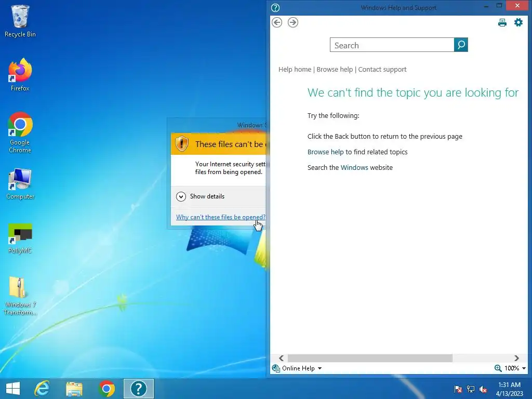Image resolution: width=532 pixels, height=399 pixels.
Task: Minimize the Help and Support window
Action: pos(486,6)
